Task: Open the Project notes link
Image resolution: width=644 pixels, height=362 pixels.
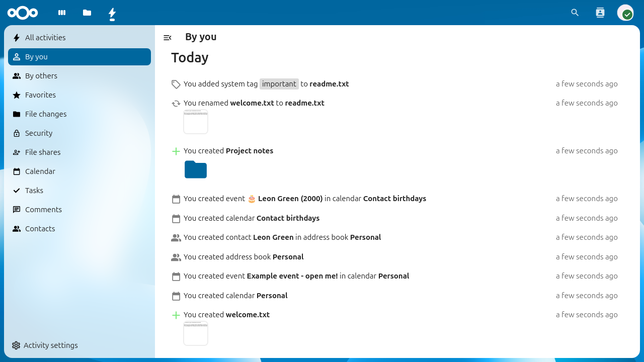Action: (x=250, y=151)
